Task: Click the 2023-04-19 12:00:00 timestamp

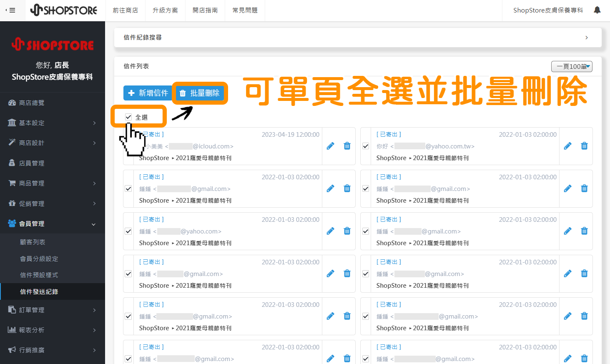Action: click(x=291, y=135)
